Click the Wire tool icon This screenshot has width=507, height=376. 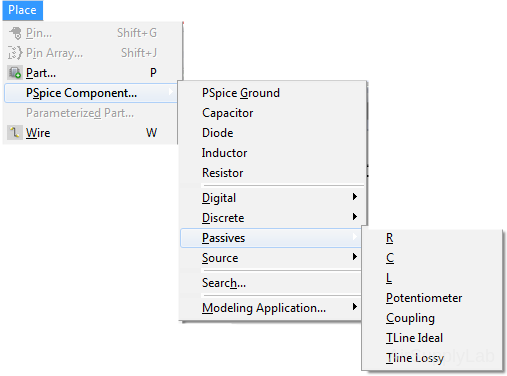tap(15, 133)
